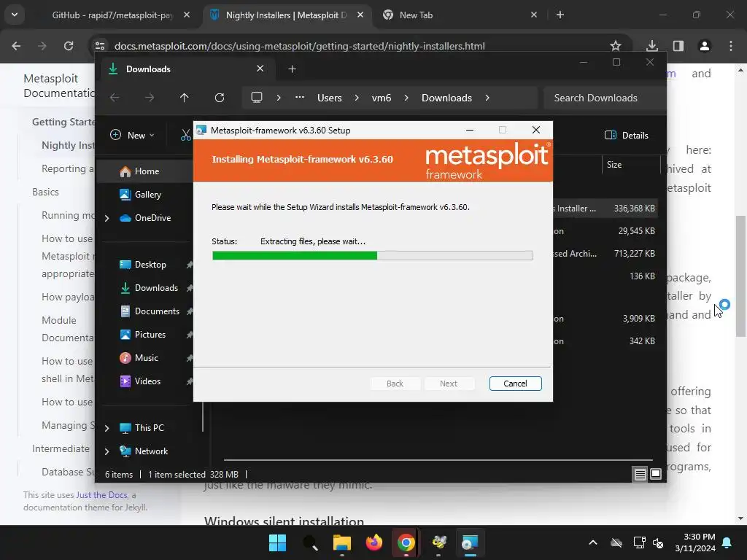Switch to details list view icon
This screenshot has height=560, width=747.
coord(640,474)
